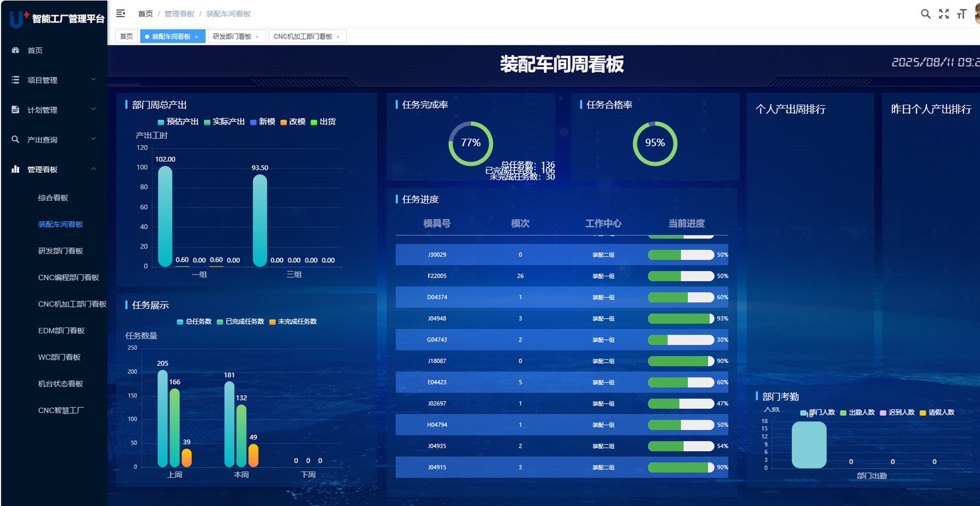Collapse the 管理看板 menu chevron
This screenshot has height=506, width=980.
coord(93,169)
